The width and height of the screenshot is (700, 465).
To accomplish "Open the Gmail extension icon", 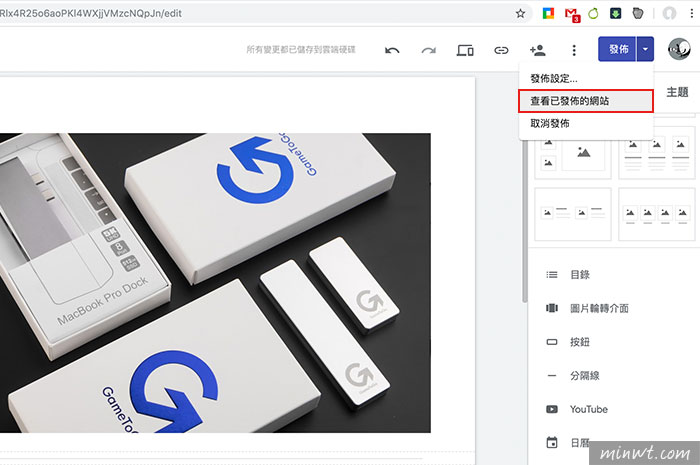I will click(572, 14).
